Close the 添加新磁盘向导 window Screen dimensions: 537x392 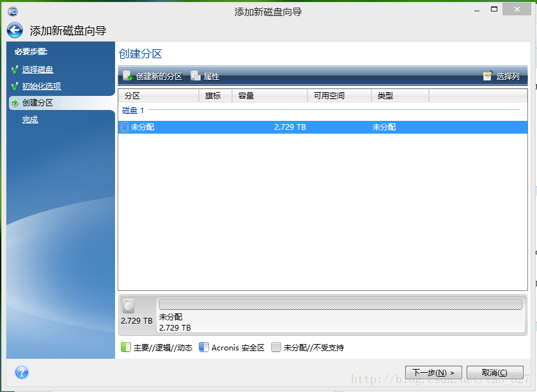(x=517, y=10)
